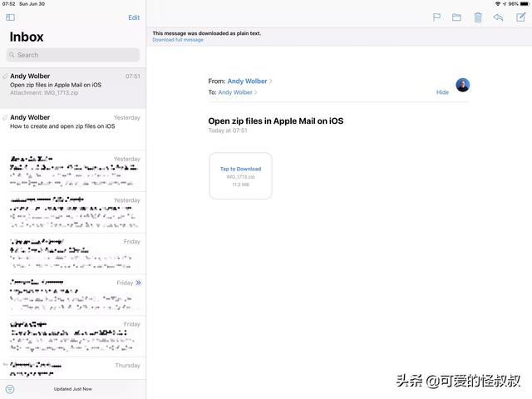
Task: Open the filter icon in the Inbox footer
Action: coord(10,389)
